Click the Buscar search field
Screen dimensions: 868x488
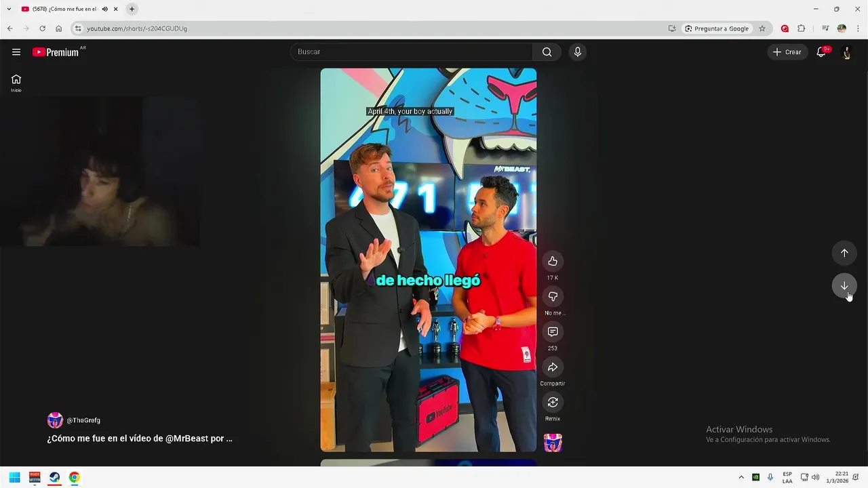(x=412, y=52)
